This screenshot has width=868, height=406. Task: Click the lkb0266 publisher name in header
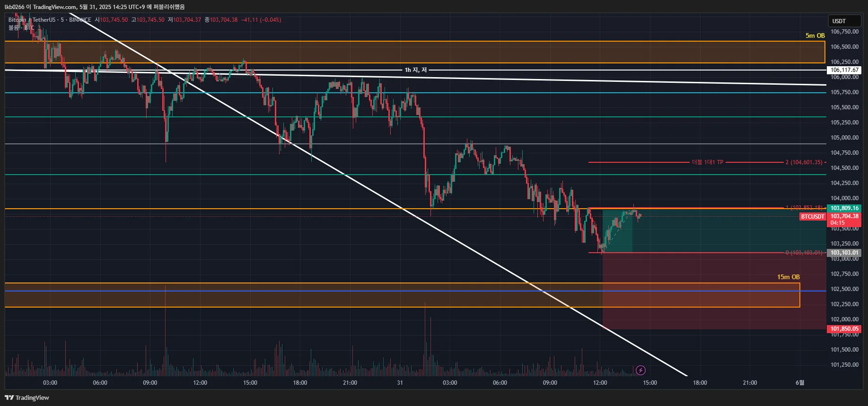14,7
